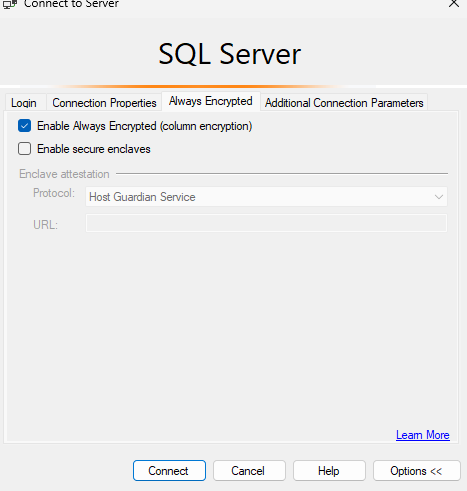
Task: Open Additional Connection Parameters tab
Action: tap(344, 103)
